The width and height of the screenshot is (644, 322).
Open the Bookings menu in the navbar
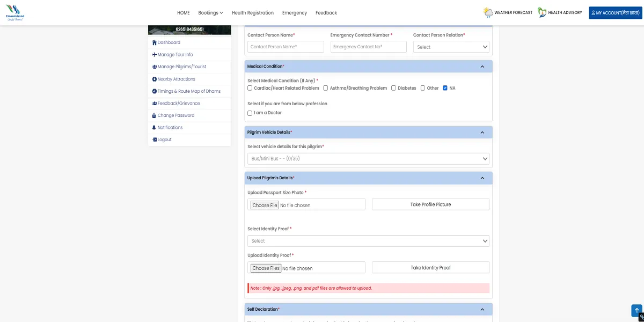click(x=210, y=12)
